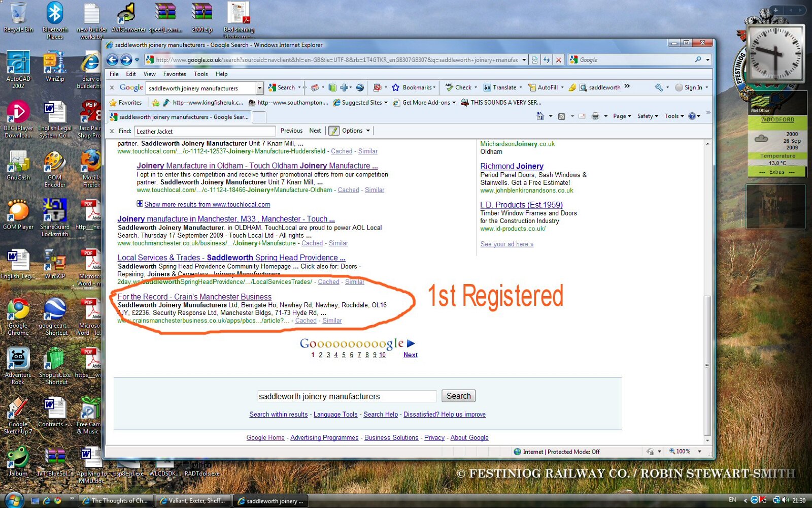The height and width of the screenshot is (508, 812).
Task: Toggle highlight all matches in Find bar
Action: 333,131
